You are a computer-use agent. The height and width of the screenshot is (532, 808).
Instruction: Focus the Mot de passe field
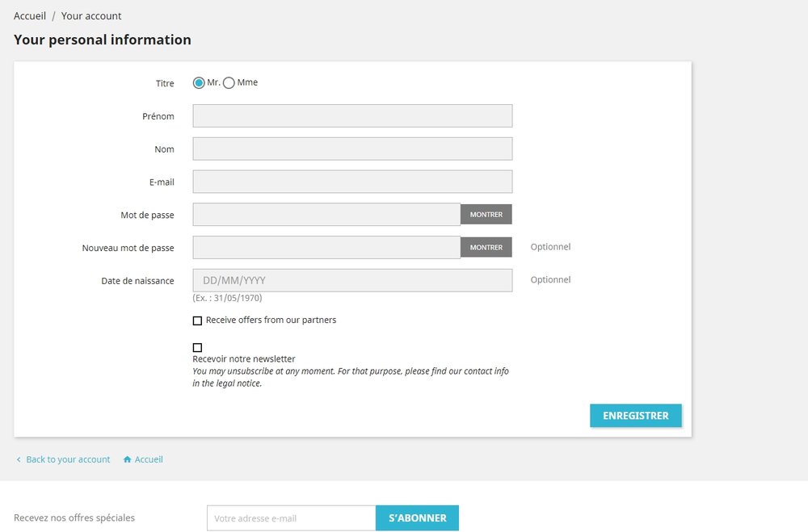click(326, 215)
